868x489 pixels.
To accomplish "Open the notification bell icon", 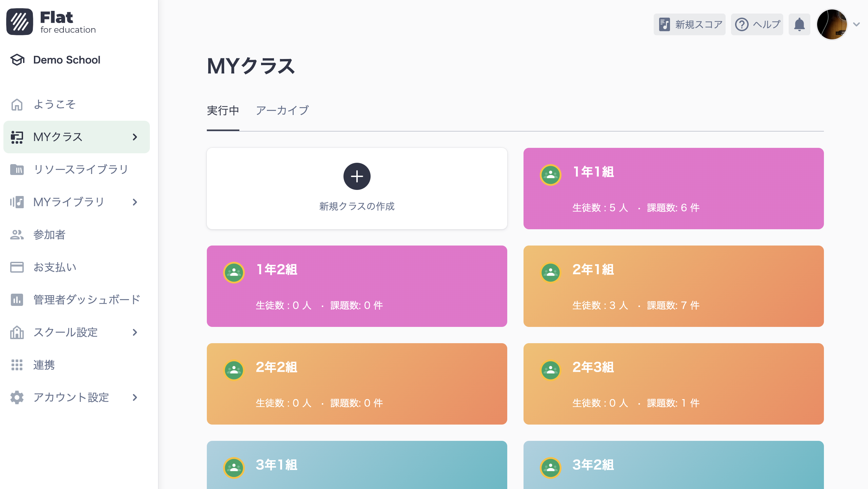I will [799, 24].
